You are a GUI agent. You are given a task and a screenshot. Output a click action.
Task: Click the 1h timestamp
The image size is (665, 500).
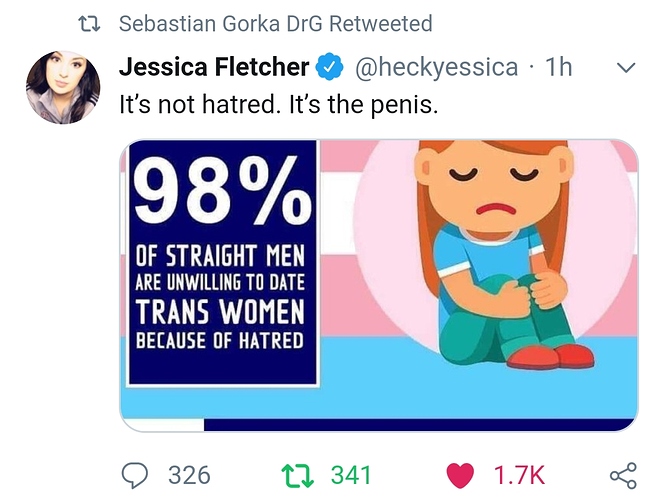(x=559, y=67)
